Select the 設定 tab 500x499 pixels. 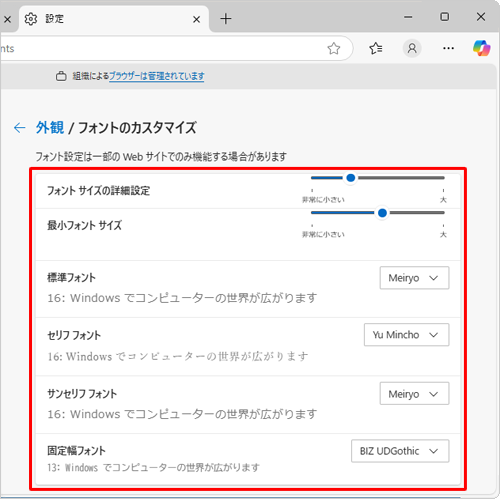coord(114,19)
